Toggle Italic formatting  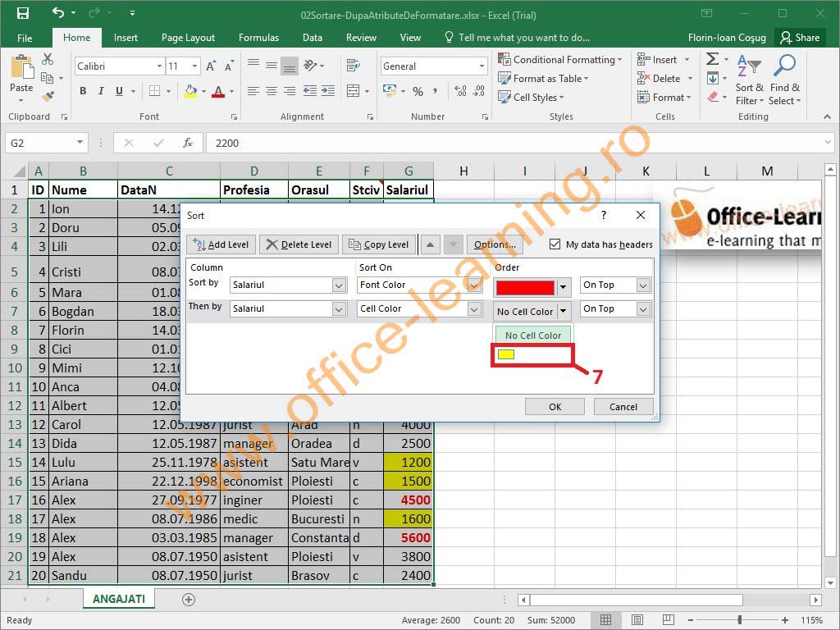pos(101,91)
